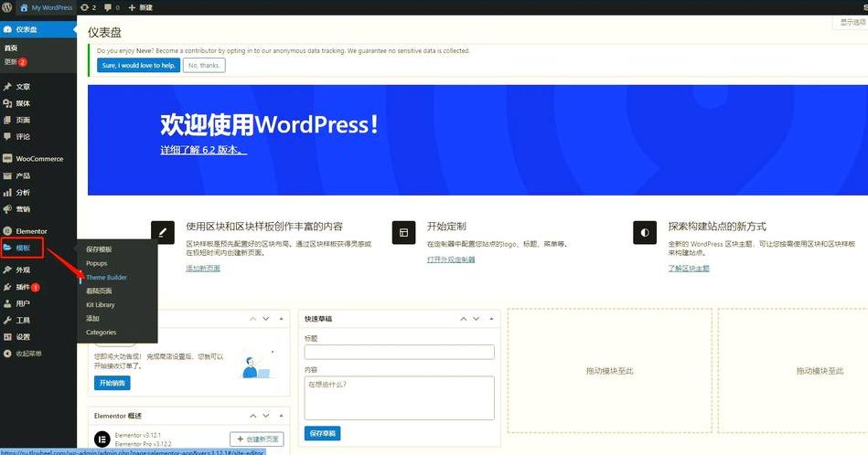Open the 产品 products sidebar item
This screenshot has height=455, width=868.
click(38, 175)
